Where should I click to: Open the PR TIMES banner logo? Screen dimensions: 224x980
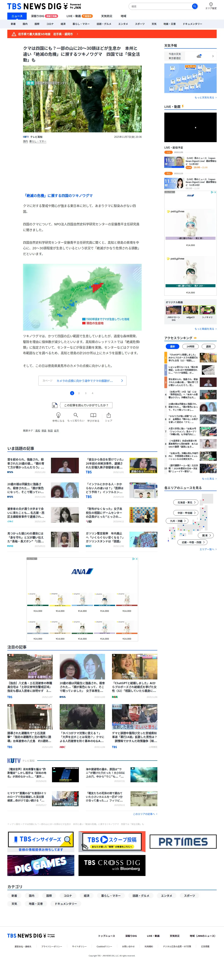coord(183,842)
